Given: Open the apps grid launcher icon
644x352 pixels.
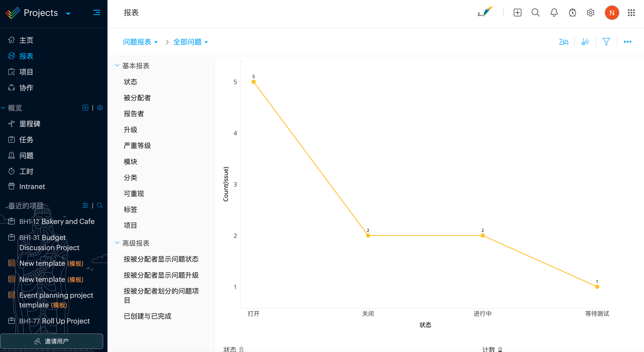Looking at the screenshot, I should click(x=631, y=12).
